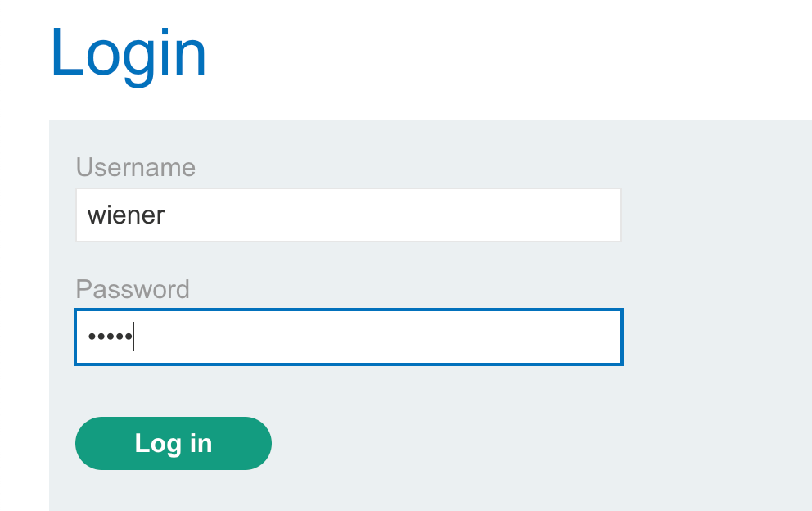Click the gray panel right of the input fields

pos(716,270)
